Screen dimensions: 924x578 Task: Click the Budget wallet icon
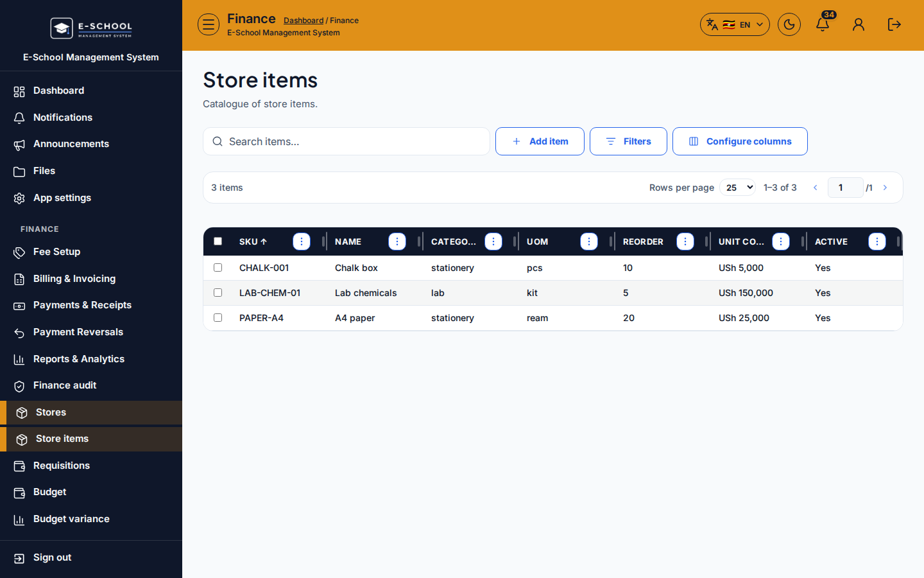pos(19,493)
